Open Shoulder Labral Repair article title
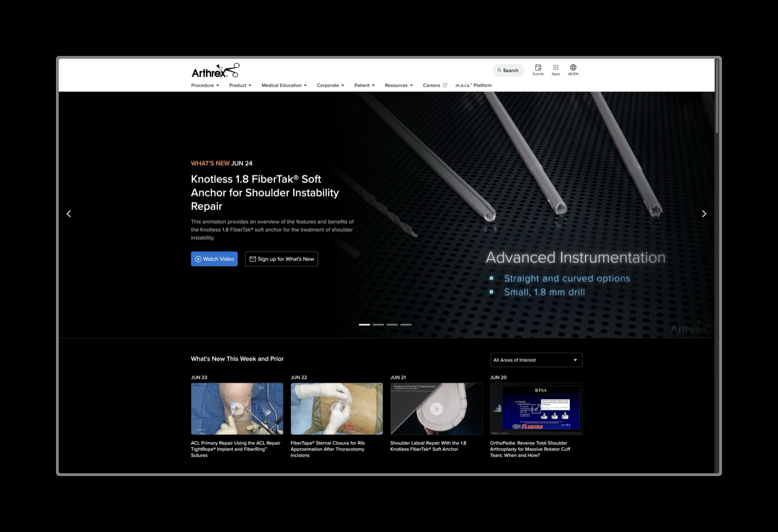Image resolution: width=778 pixels, height=532 pixels. [x=428, y=446]
